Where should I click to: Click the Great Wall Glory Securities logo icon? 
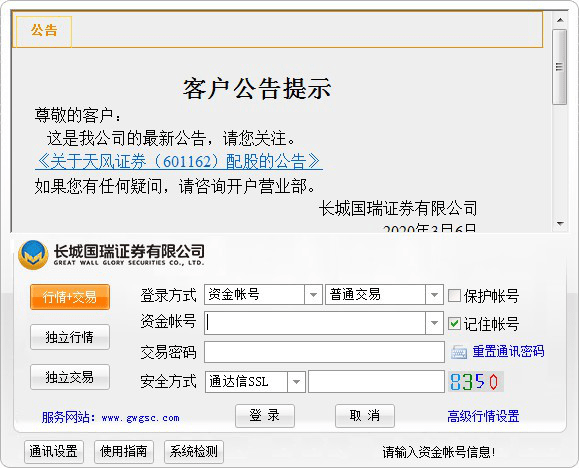(33, 254)
